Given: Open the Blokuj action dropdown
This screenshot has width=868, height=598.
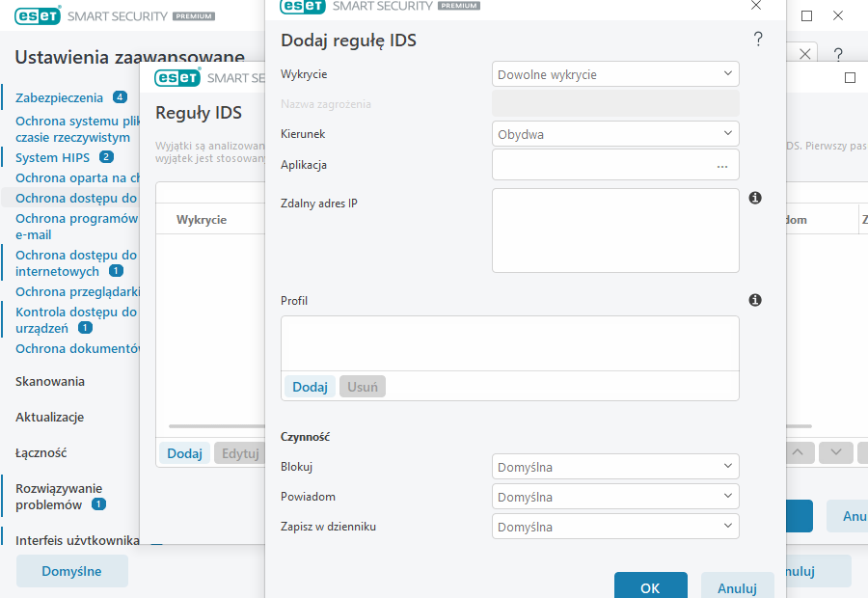Looking at the screenshot, I should (x=615, y=468).
